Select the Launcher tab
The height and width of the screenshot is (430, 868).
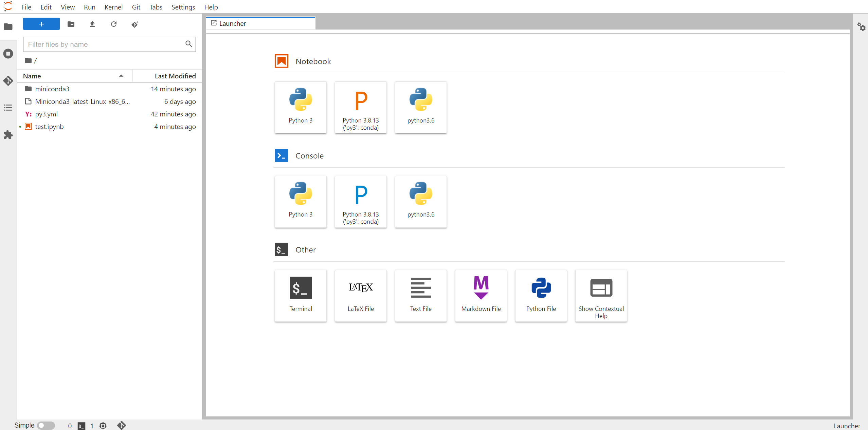pyautogui.click(x=261, y=23)
